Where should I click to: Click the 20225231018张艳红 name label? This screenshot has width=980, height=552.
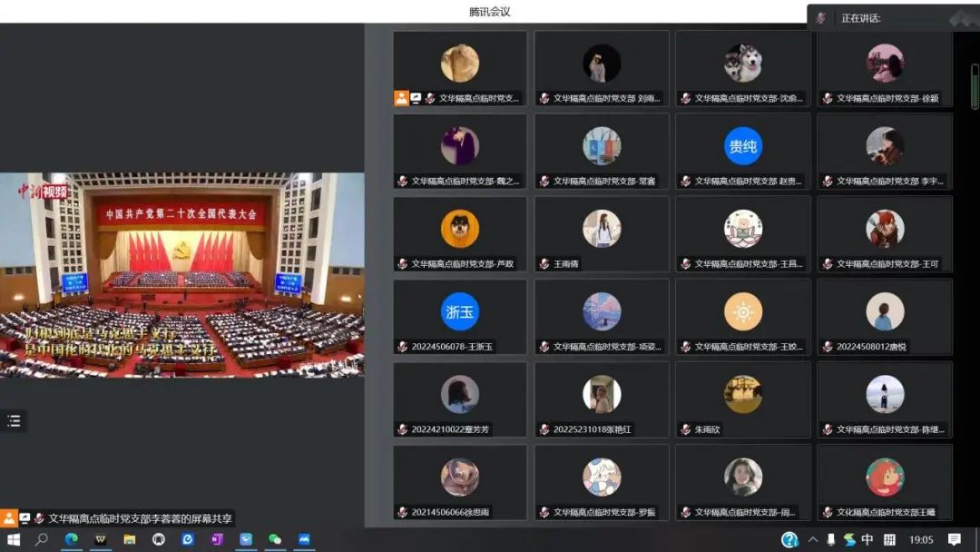point(592,429)
